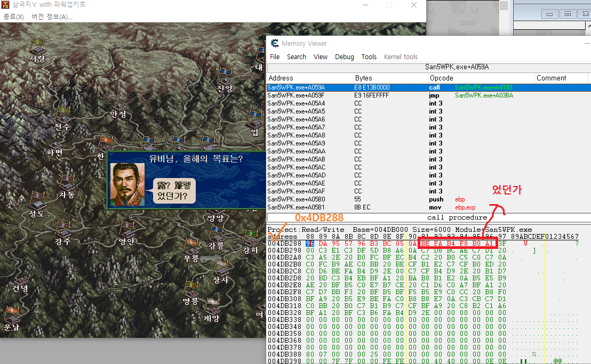Viewport: 591px width, 364px height.
Task: Click the Address column header in disassembler
Action: (310, 78)
